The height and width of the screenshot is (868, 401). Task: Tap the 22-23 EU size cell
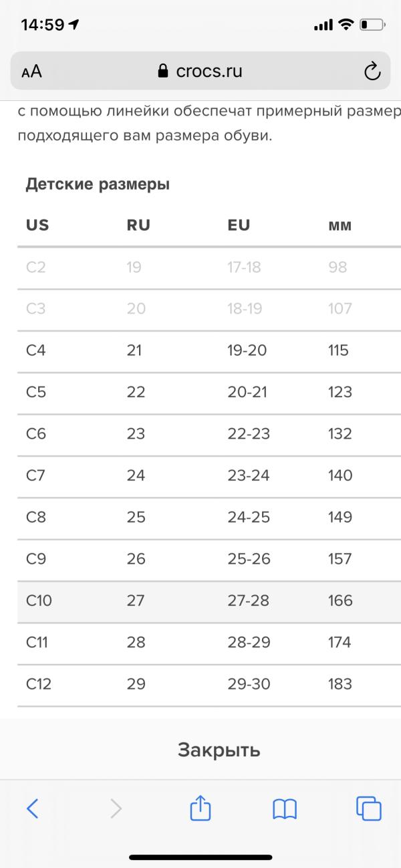coord(249,434)
